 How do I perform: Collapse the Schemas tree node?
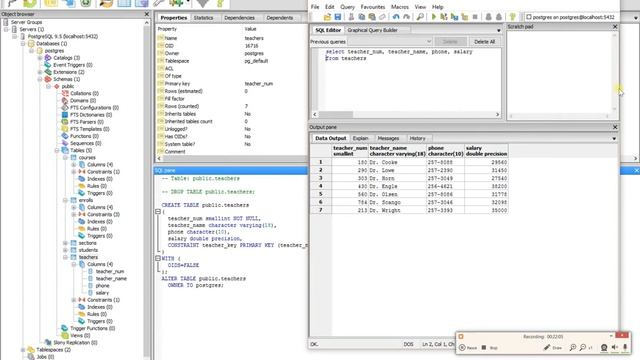pyautogui.click(x=40, y=79)
